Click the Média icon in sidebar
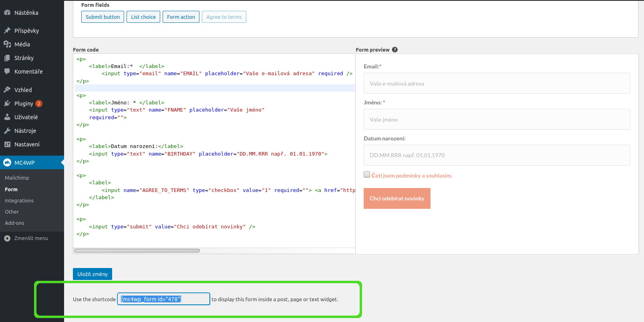Screen dimensions: 644x322 [7, 44]
